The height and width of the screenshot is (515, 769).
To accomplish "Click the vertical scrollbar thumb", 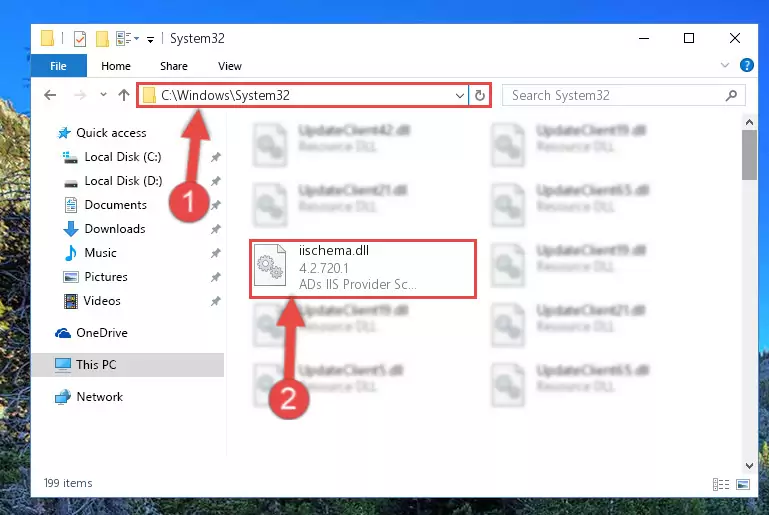I will 749,156.
